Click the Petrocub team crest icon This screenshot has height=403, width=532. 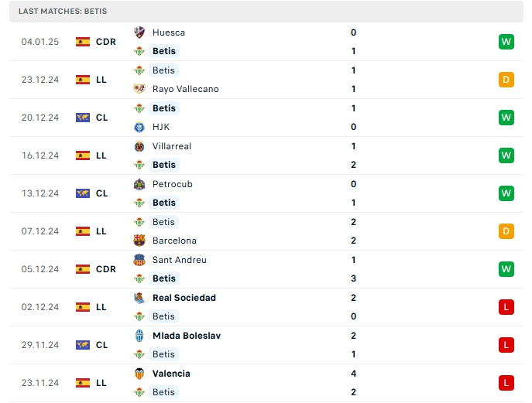pos(139,184)
